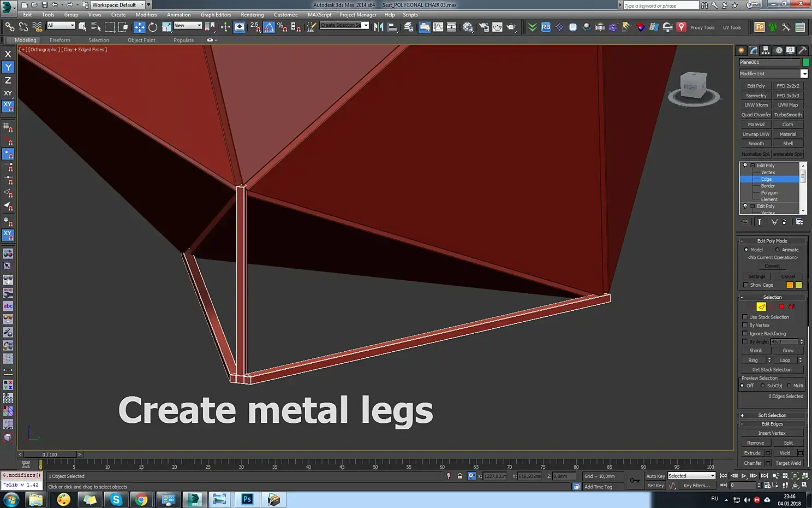Open the Modifier List dropdown
This screenshot has height=508, width=812.
point(773,74)
